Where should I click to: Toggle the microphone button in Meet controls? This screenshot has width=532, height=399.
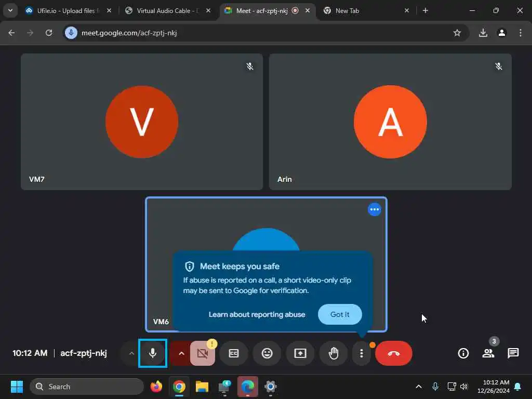coord(153,353)
